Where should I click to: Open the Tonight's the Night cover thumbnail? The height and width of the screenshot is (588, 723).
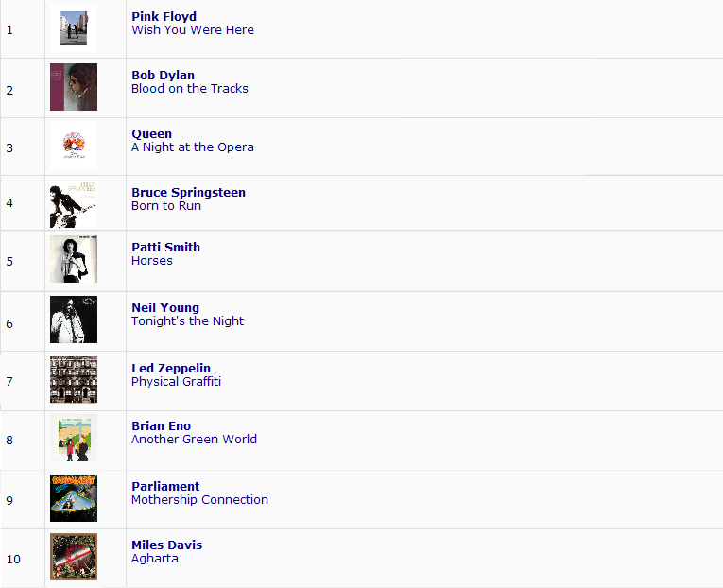click(x=74, y=320)
